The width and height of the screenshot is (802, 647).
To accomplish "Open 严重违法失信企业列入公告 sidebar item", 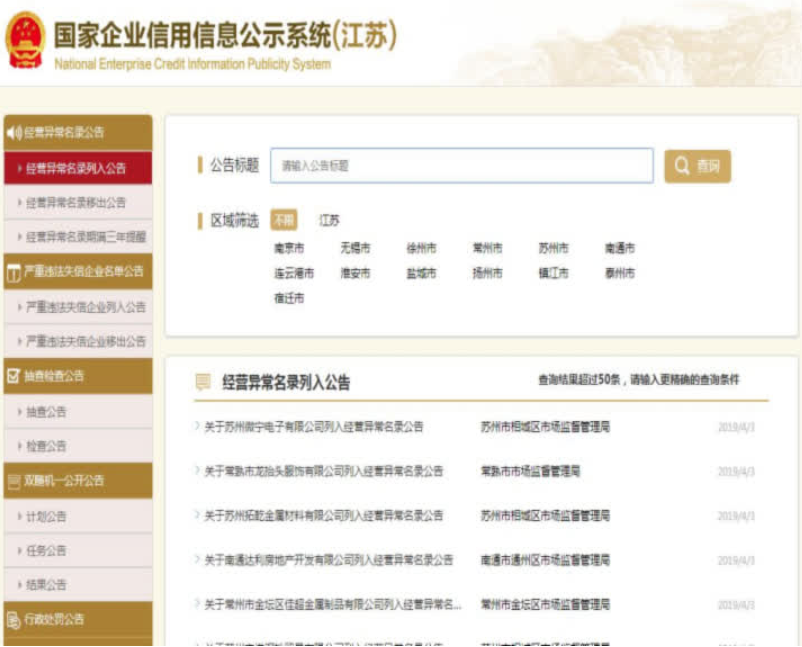I will [86, 307].
